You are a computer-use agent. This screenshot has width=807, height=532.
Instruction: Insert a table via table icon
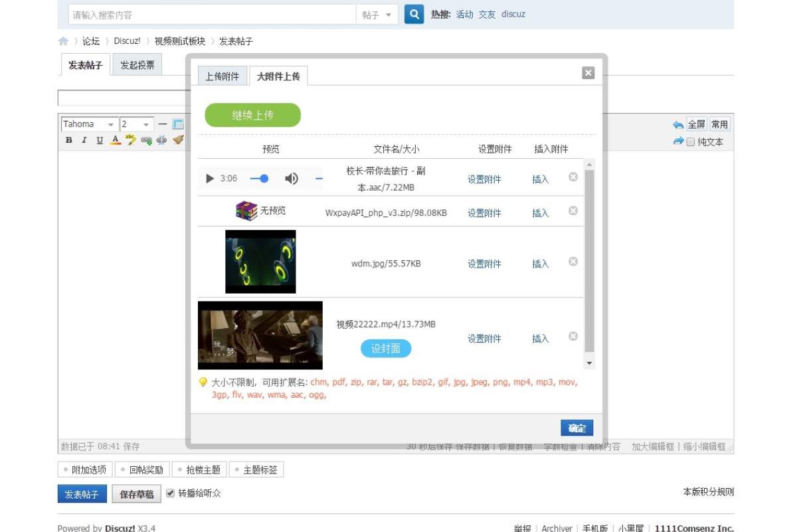click(178, 124)
